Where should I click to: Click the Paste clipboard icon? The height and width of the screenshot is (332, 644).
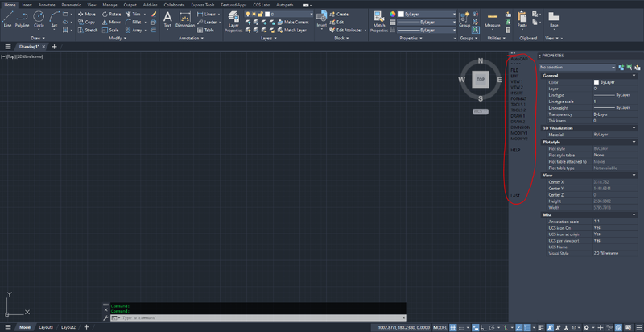[x=523, y=18]
